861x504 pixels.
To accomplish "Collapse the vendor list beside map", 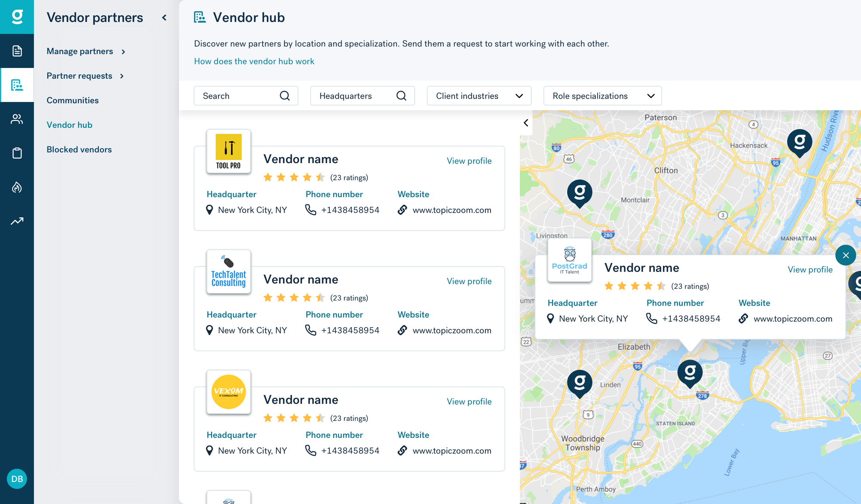I will point(526,123).
